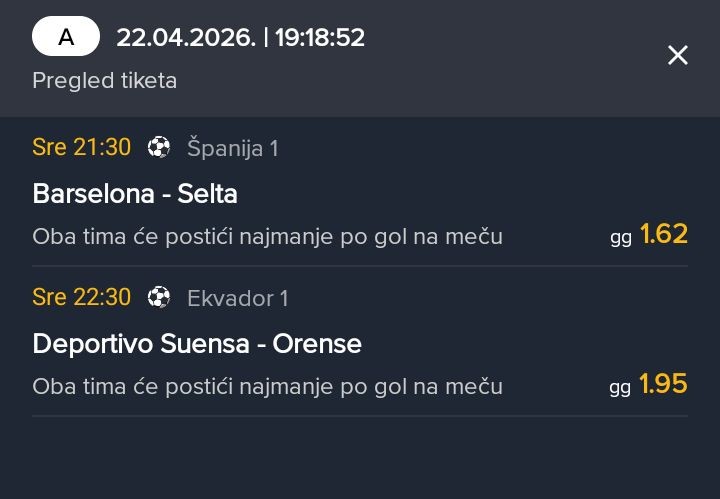Select the bet description under Barselona - Selta
This screenshot has height=499, width=720.
(267, 237)
